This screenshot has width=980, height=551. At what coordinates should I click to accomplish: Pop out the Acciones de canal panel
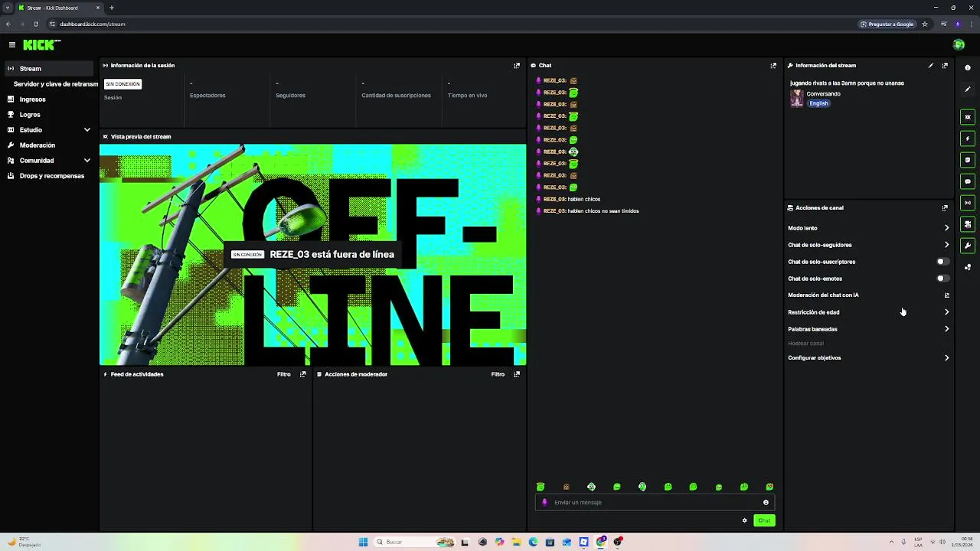click(945, 208)
